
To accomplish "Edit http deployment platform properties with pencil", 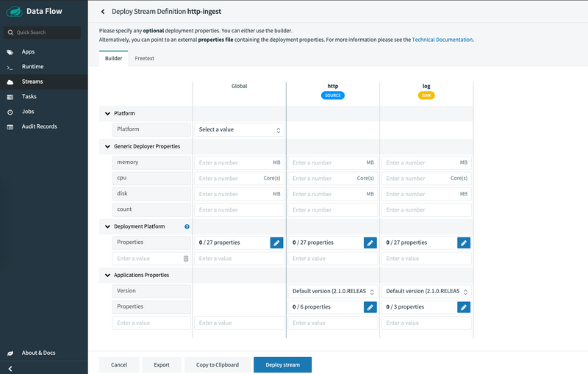I will [370, 242].
